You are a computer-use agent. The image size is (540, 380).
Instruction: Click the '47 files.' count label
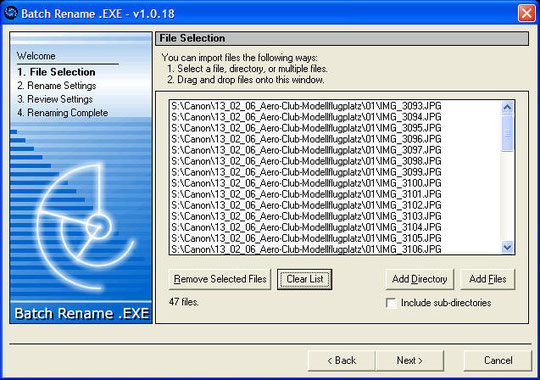[x=184, y=302]
